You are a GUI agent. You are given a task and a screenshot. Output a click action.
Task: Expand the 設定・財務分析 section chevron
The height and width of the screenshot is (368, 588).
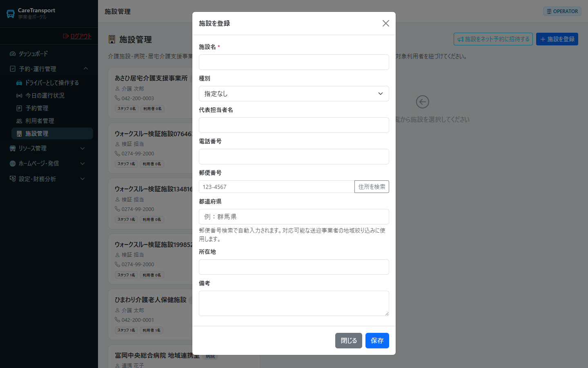click(x=82, y=179)
